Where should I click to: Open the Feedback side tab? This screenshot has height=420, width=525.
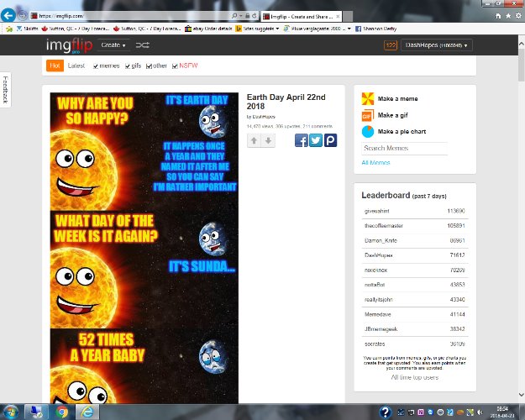click(5, 89)
